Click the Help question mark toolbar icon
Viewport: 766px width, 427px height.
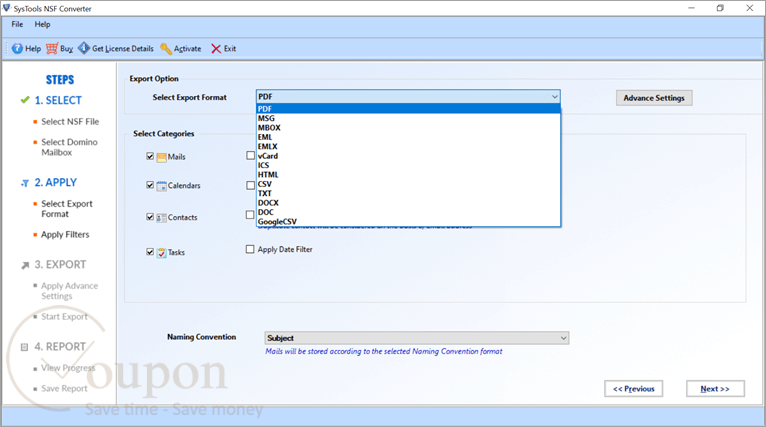[x=17, y=48]
